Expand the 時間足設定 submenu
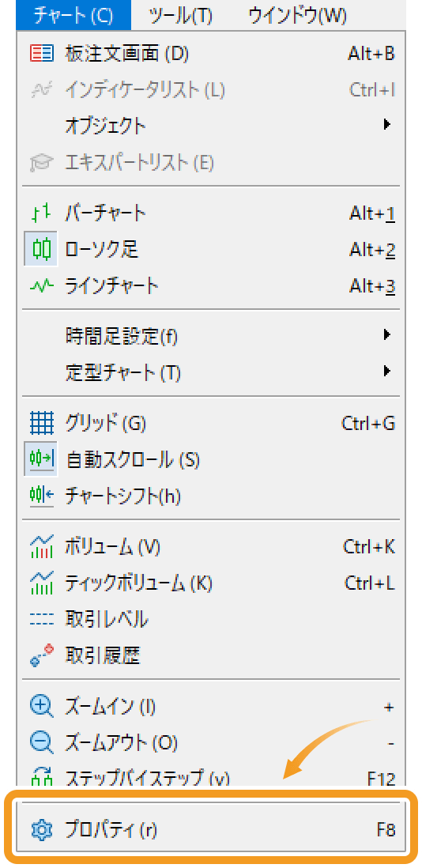This screenshot has width=422, height=868. tap(211, 335)
